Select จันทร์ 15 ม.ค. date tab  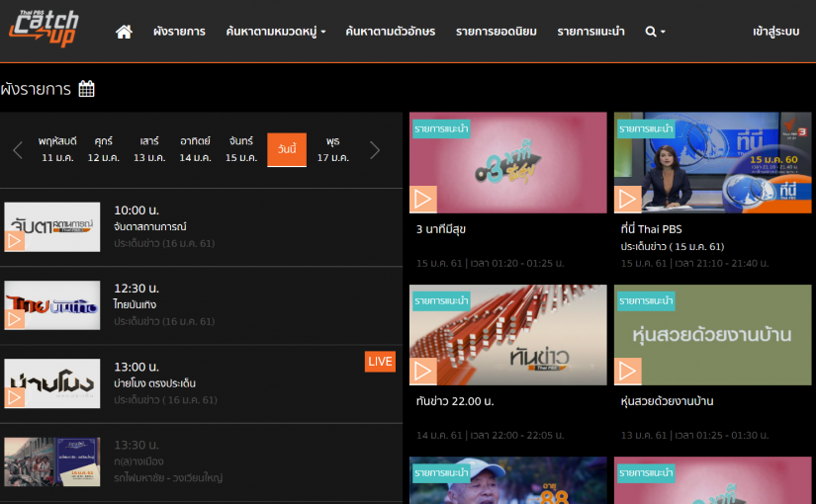[240, 149]
